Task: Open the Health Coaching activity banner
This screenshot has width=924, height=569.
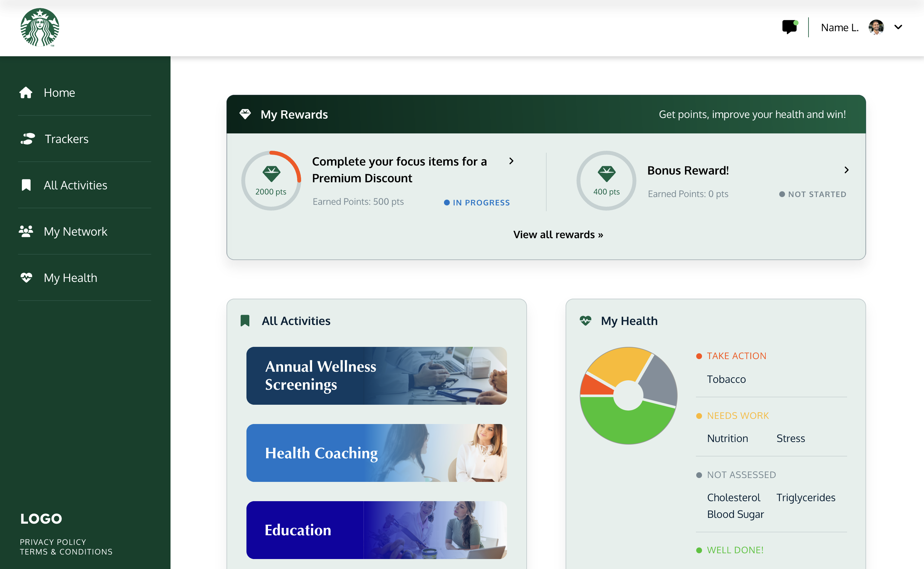Action: 376,453
